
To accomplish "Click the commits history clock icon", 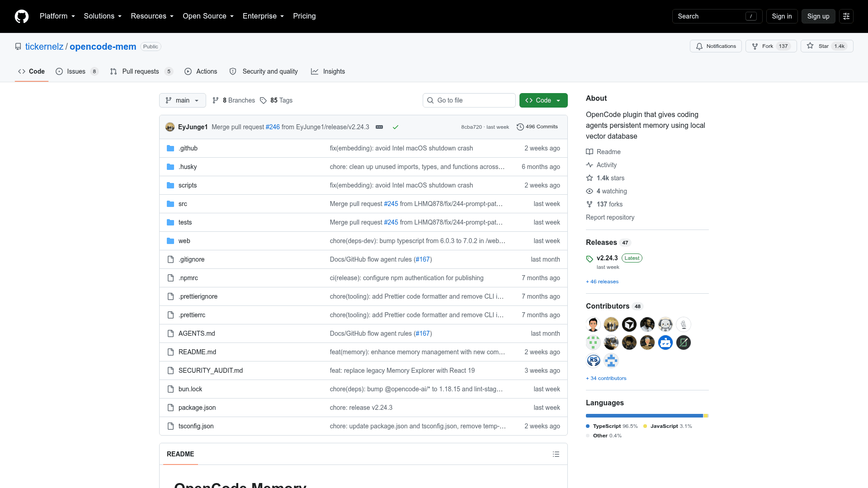I will (x=520, y=127).
